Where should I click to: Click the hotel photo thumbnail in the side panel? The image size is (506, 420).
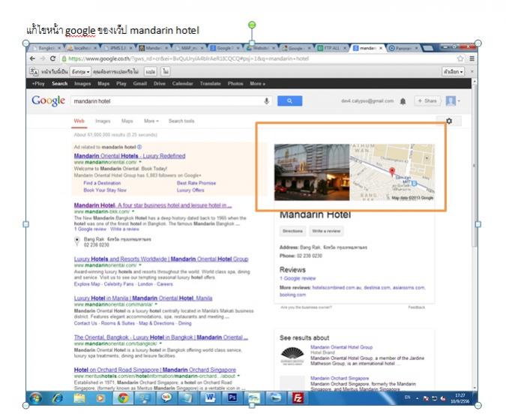click(312, 172)
